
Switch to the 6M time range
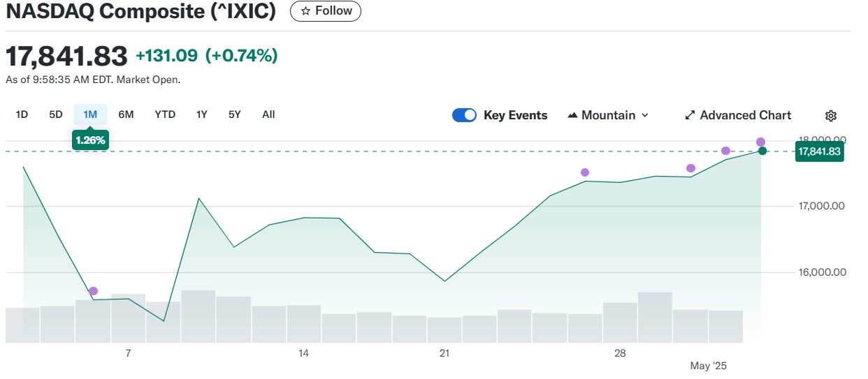[126, 114]
